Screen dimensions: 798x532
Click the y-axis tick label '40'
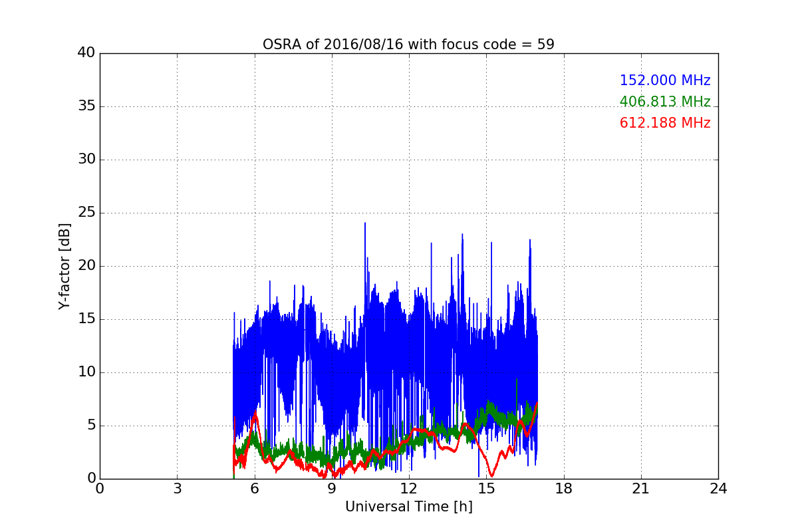[x=86, y=53]
